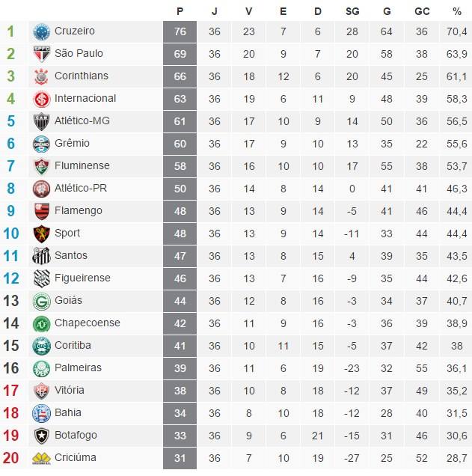Select the Santos team crest
472x476 pixels.
41,256
